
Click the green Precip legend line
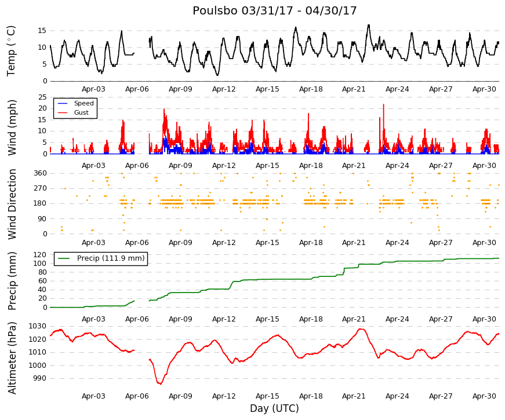tap(64, 258)
